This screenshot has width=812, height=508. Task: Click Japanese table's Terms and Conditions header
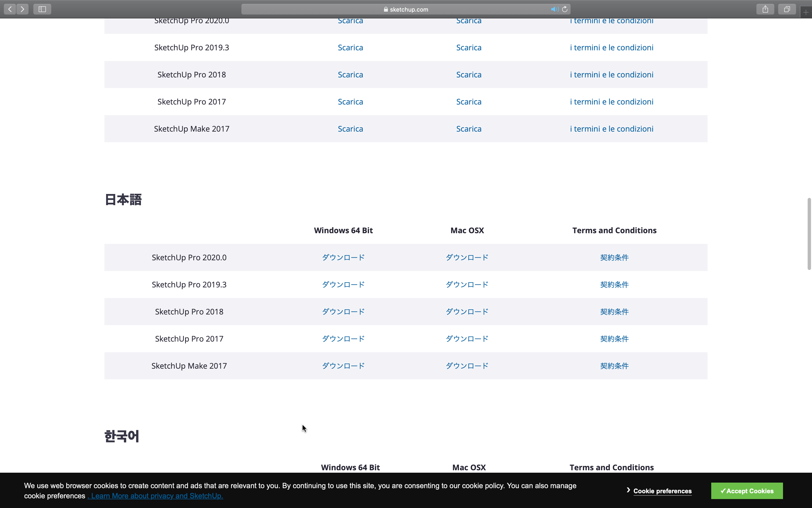(x=614, y=231)
